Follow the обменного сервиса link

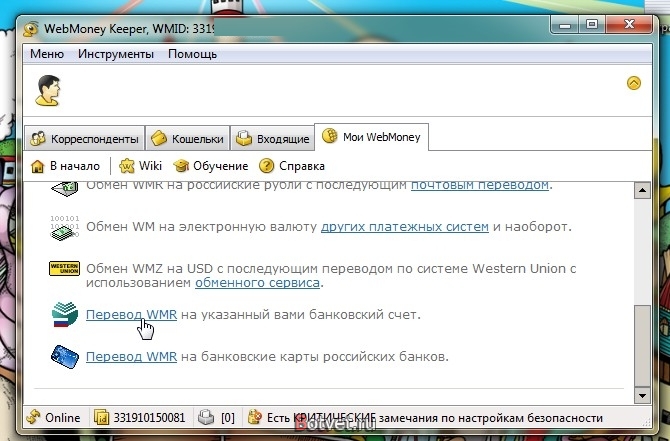(257, 282)
